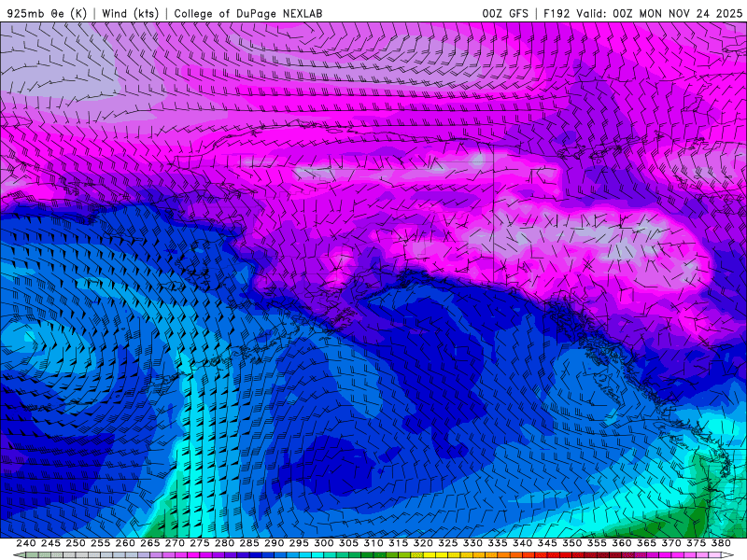The height and width of the screenshot is (560, 747).
Task: Click the 300 legend value
Action: (x=324, y=543)
